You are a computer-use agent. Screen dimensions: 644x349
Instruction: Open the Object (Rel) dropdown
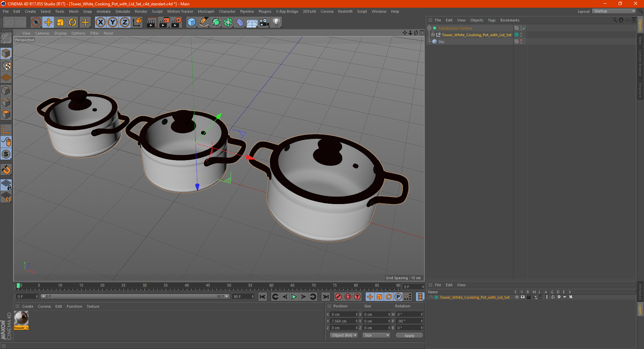[x=344, y=335]
